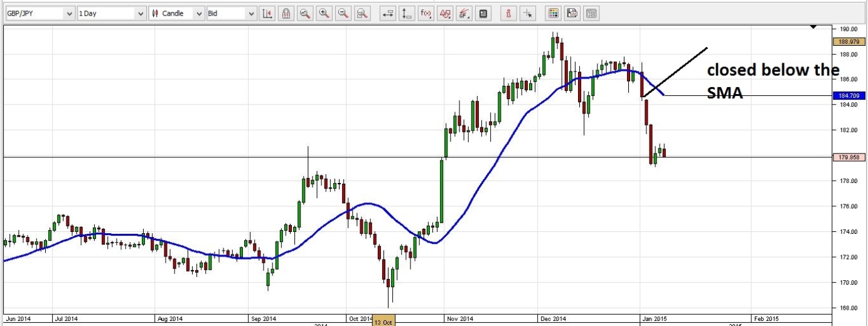This screenshot has height=326, width=868.
Task: Open the GBP/JPY instrument dropdown
Action: coord(38,13)
